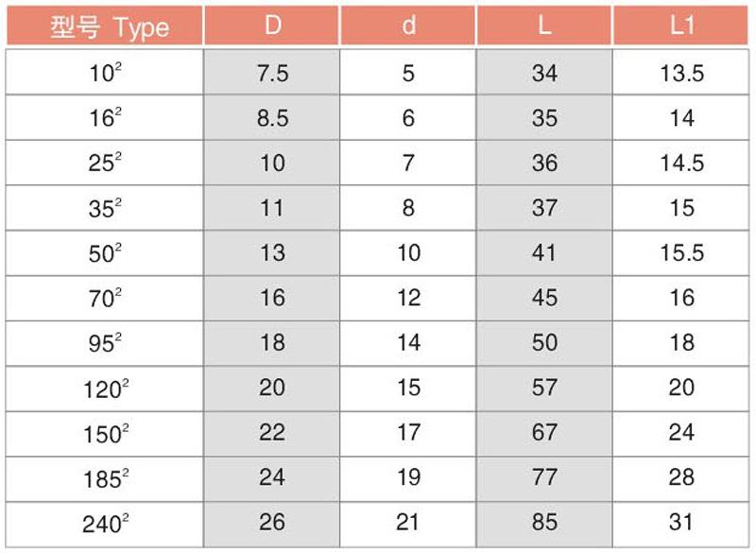This screenshot has height=553, width=756.
Task: Click the 57 length value for 120²
Action: (544, 389)
